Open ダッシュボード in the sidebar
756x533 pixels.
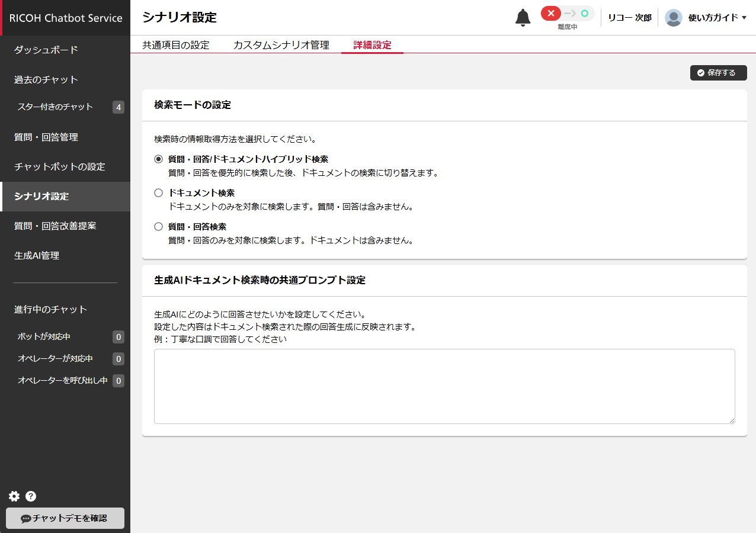[x=46, y=50]
